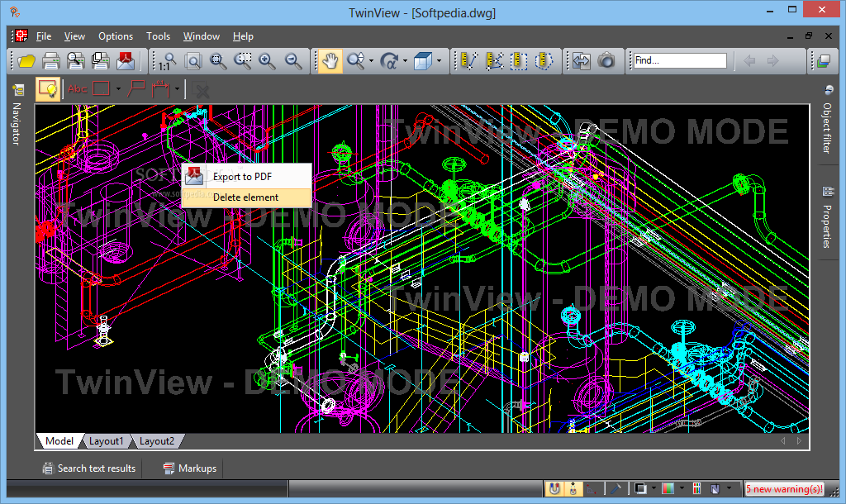The width and height of the screenshot is (846, 504).
Task: Open the Search text results panel
Action: tap(89, 468)
